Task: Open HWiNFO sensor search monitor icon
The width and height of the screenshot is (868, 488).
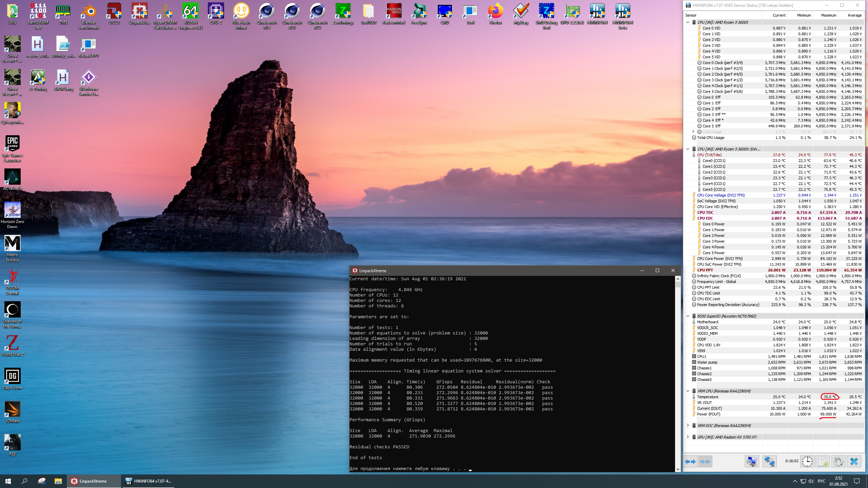Action: pos(752,462)
